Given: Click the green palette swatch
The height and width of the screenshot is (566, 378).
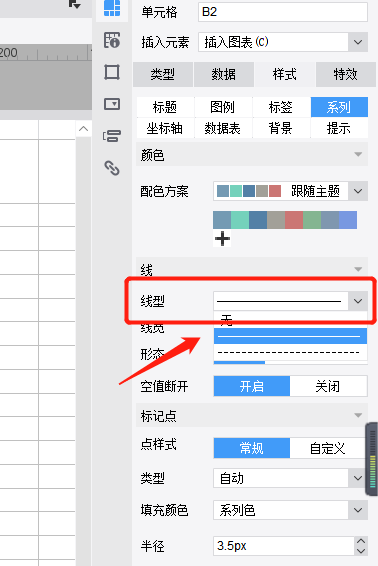Looking at the screenshot, I should (312, 220).
